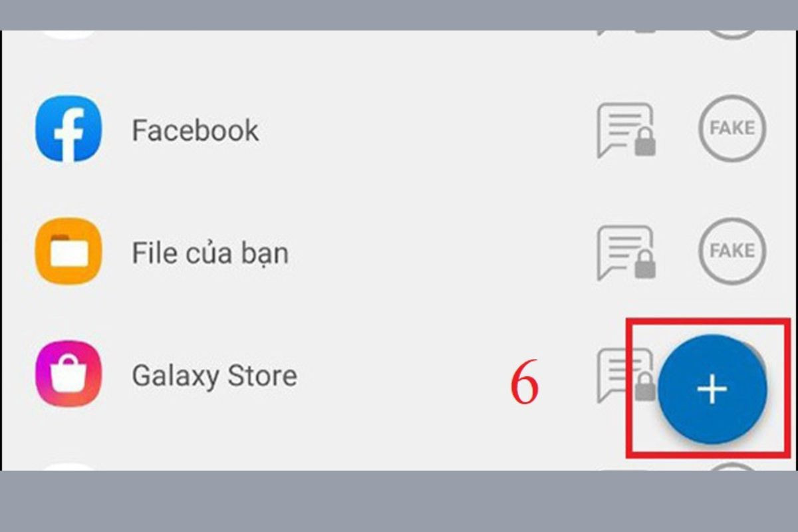Click empty space in the Facebook row
The width and height of the screenshot is (798, 532).
[426, 130]
